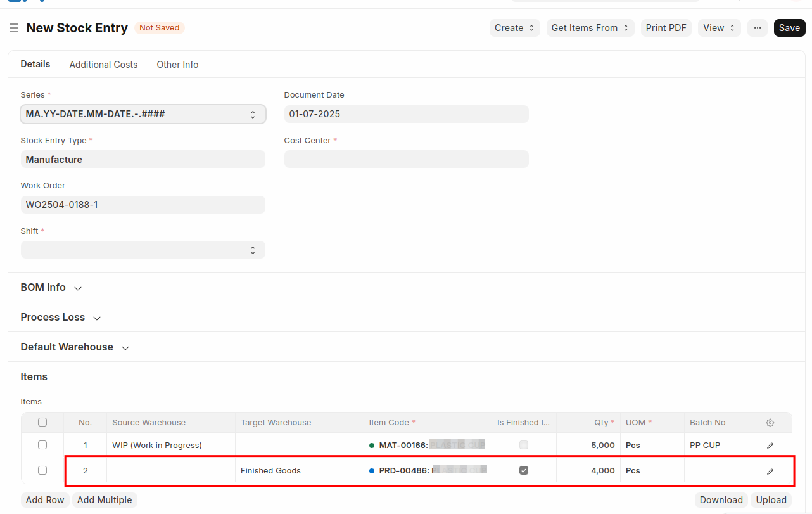Image resolution: width=812 pixels, height=514 pixels.
Task: Click the Stock Entry Type field
Action: pyautogui.click(x=143, y=159)
